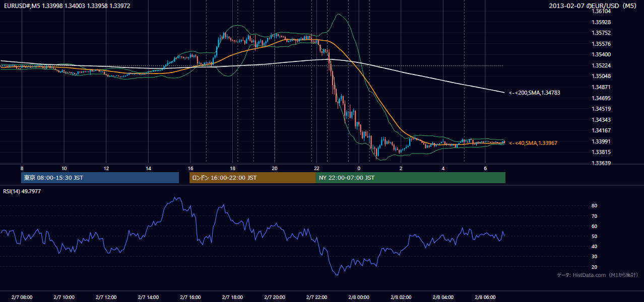Click RSI axis level 20
The image size is (644, 302).
point(595,267)
